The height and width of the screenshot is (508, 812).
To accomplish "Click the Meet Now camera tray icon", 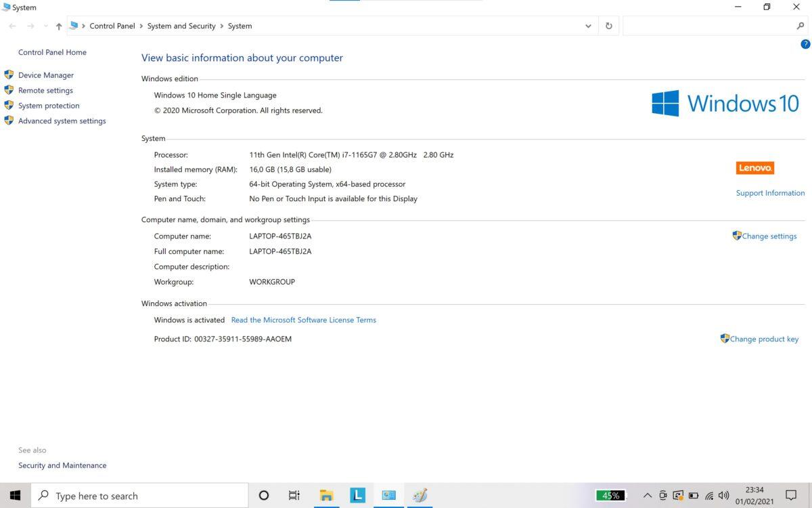I will click(x=663, y=496).
